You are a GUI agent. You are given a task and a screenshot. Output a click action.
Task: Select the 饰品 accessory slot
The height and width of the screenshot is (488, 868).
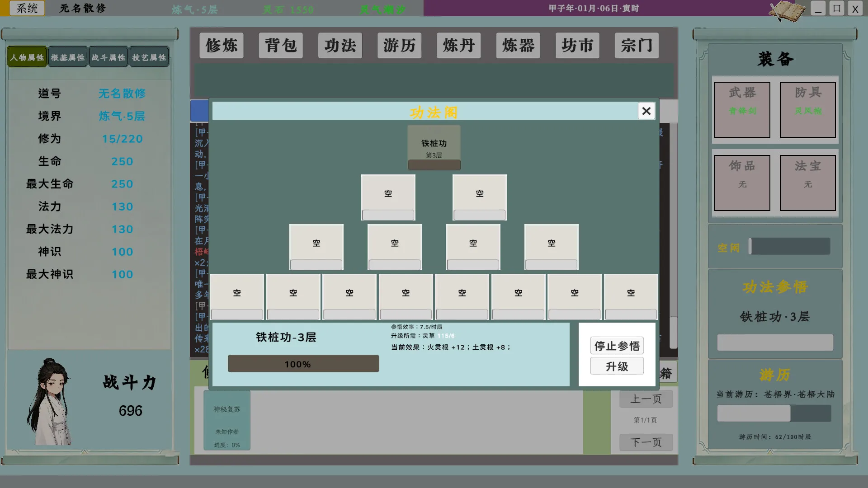coord(742,183)
